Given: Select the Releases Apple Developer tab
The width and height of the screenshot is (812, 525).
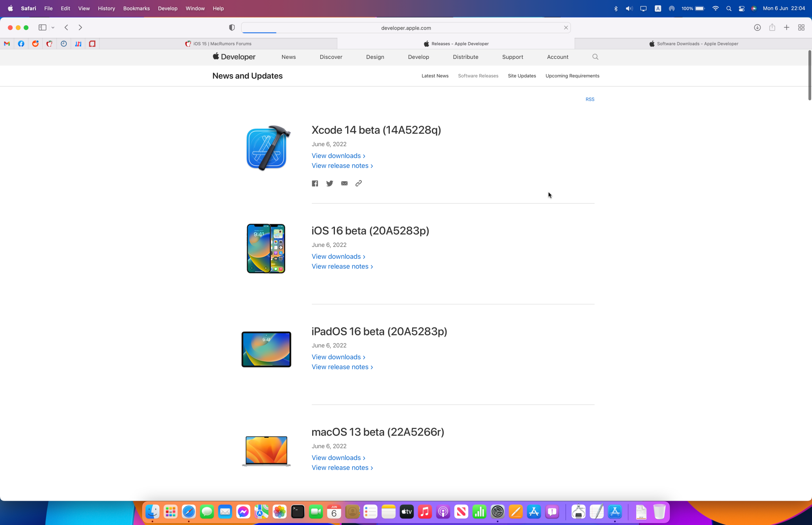Looking at the screenshot, I should (x=456, y=44).
